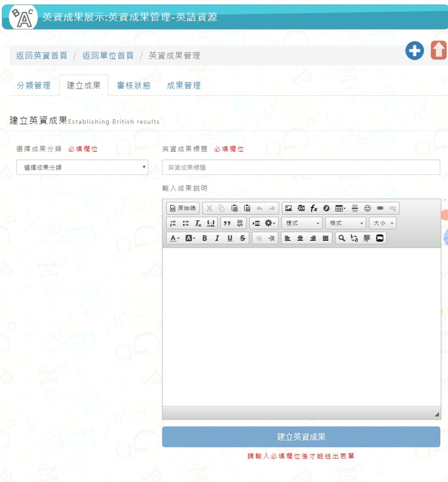Viewport: 448px width, 482px height.
Task: Toggle italic formatting
Action: coord(217,238)
